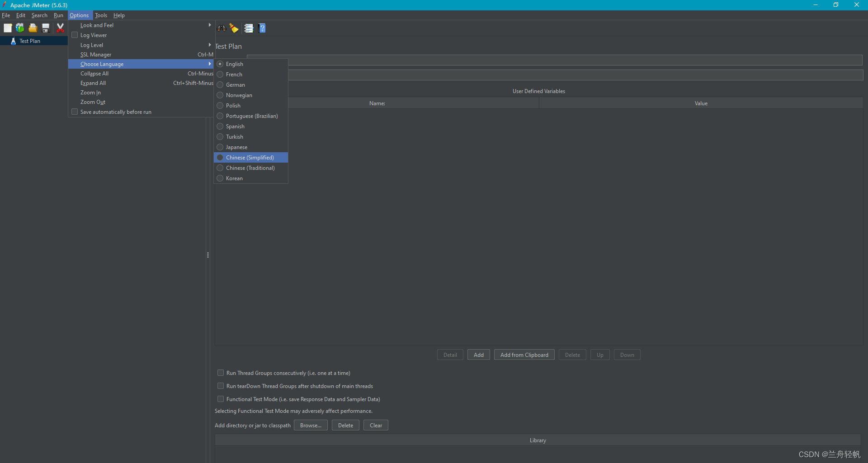
Task: Click the Comments input field
Action: [x=555, y=75]
